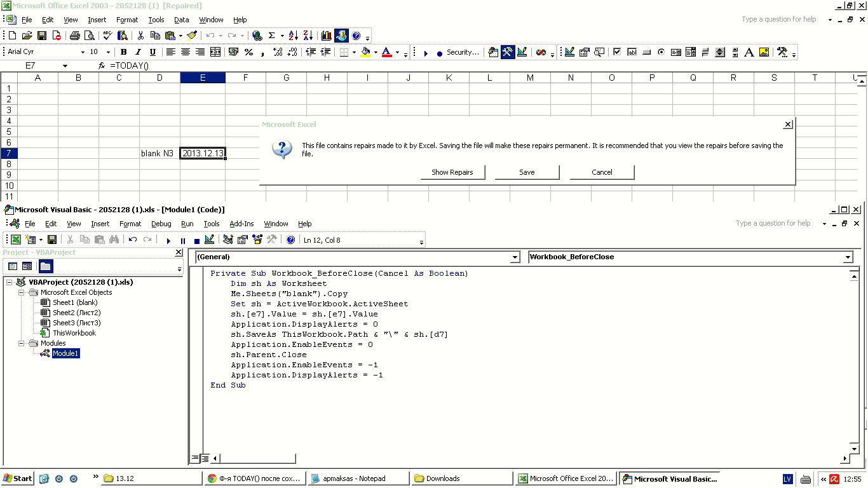Open the font size dropdown

(x=108, y=52)
